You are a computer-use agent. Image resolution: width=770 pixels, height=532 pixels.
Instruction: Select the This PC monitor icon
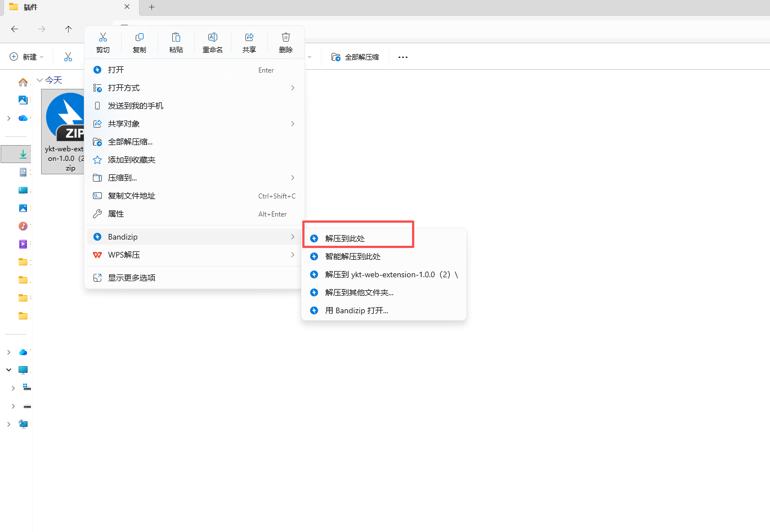(x=23, y=370)
